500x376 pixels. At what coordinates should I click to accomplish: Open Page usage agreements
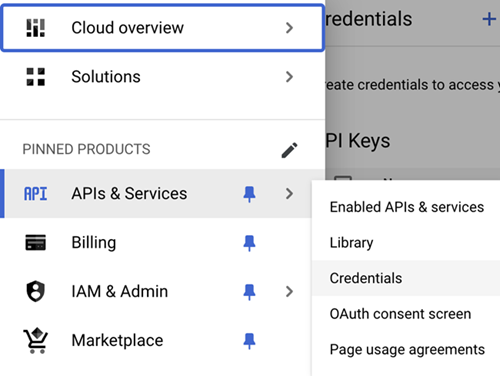(406, 350)
